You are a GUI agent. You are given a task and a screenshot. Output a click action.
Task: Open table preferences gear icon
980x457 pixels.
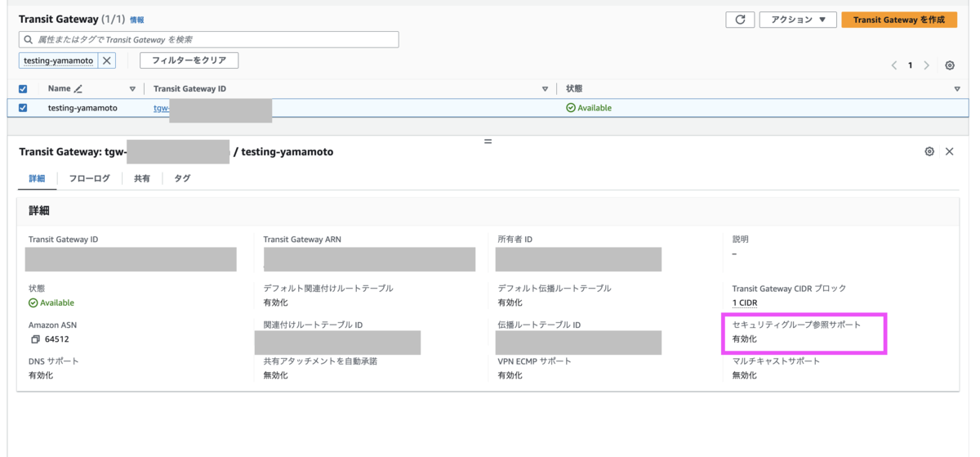(950, 65)
